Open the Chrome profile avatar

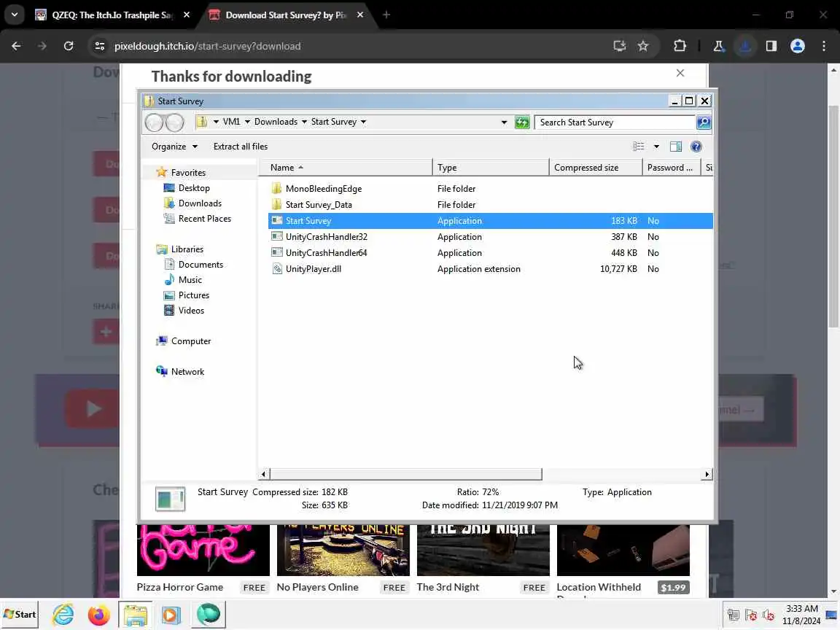pyautogui.click(x=798, y=46)
